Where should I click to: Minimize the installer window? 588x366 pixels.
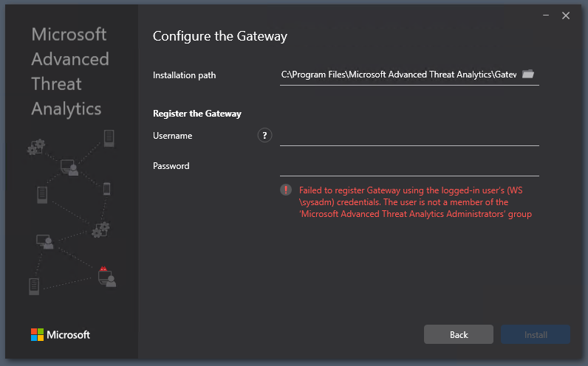546,15
